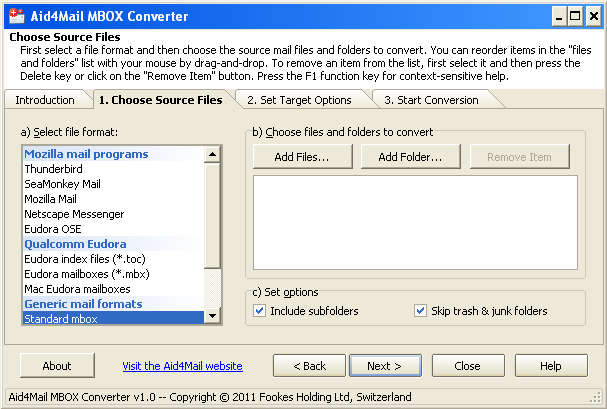The width and height of the screenshot is (607, 409).
Task: Select Thunderbird in the file format list
Action: pos(113,169)
